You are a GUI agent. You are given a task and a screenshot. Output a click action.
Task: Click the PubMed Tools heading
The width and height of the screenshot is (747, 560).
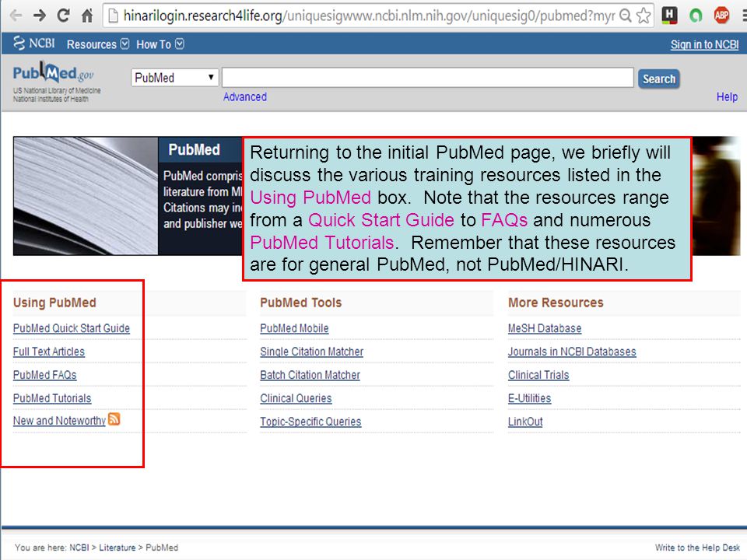point(300,303)
